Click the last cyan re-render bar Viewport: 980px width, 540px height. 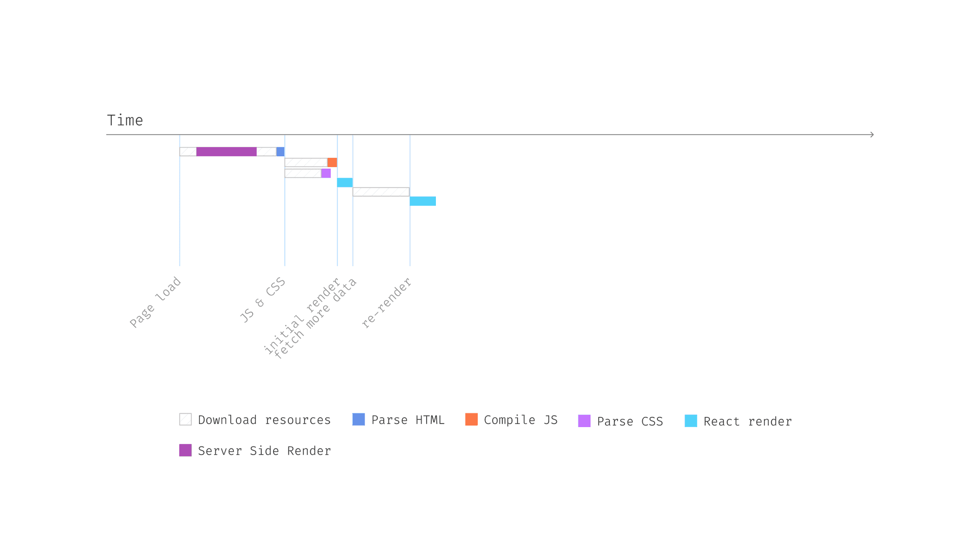(x=423, y=201)
